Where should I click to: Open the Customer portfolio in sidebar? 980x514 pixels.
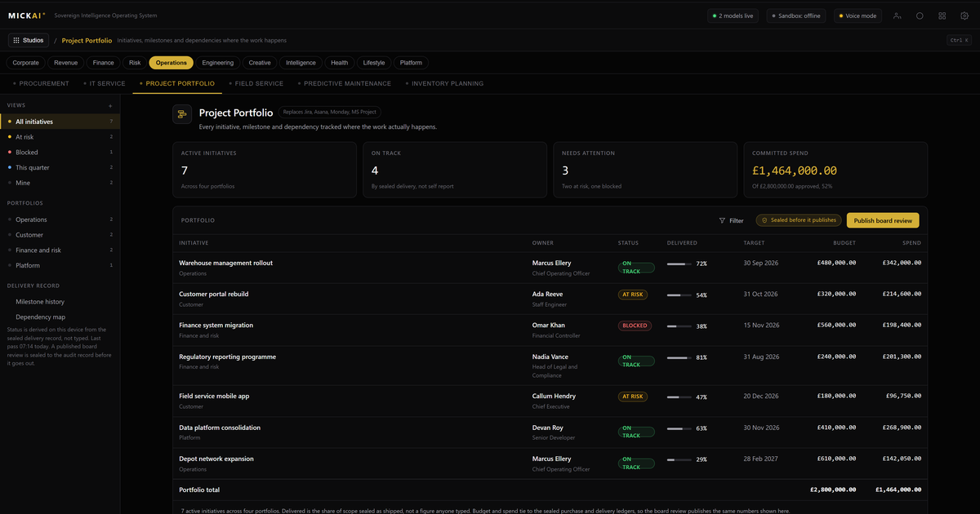pyautogui.click(x=60, y=235)
